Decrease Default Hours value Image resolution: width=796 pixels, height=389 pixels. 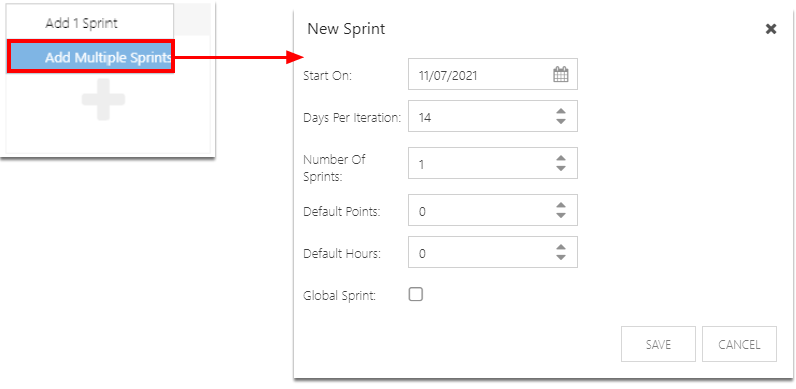pyautogui.click(x=560, y=257)
